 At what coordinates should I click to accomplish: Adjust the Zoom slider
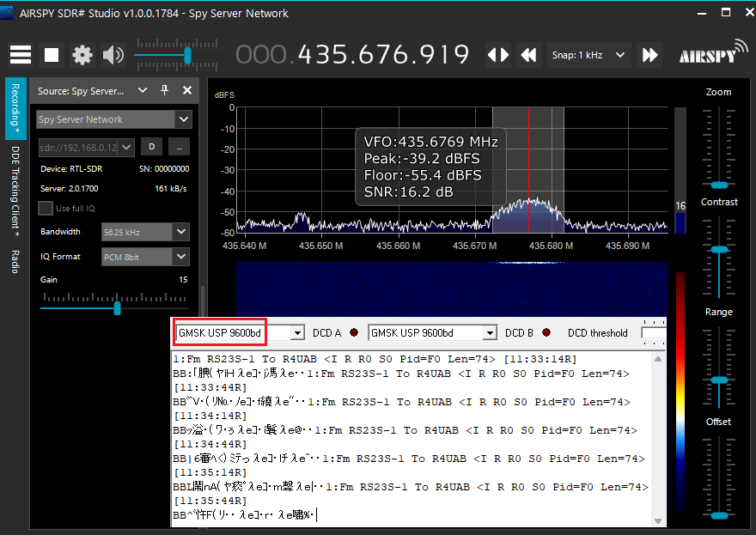pos(719,185)
